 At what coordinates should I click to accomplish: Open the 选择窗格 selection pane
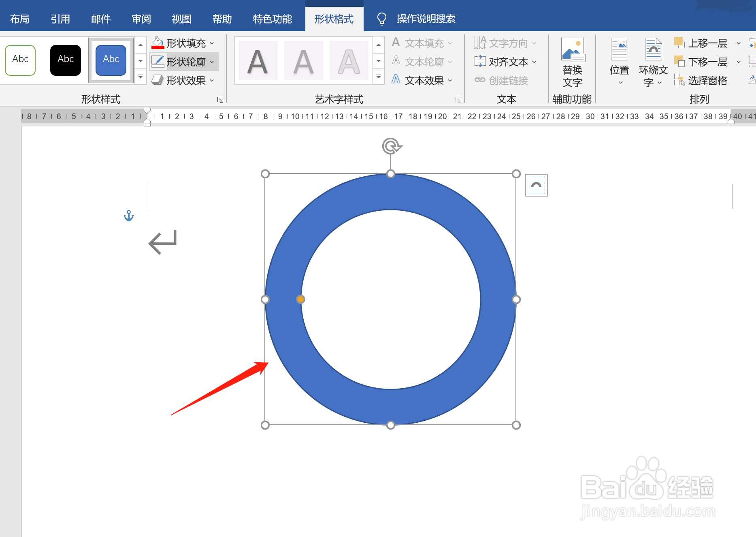(x=701, y=80)
